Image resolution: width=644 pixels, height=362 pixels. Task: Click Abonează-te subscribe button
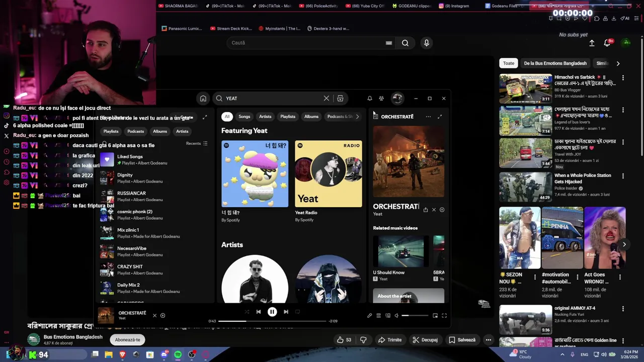[127, 340]
